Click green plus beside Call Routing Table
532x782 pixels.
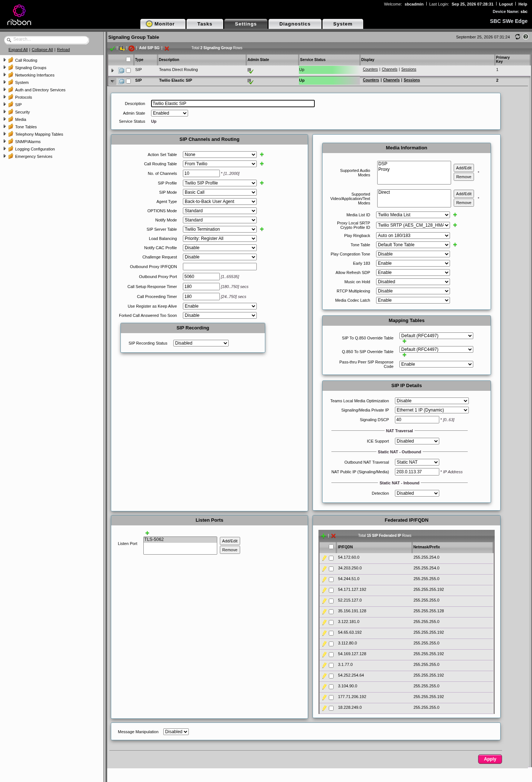pyautogui.click(x=262, y=164)
